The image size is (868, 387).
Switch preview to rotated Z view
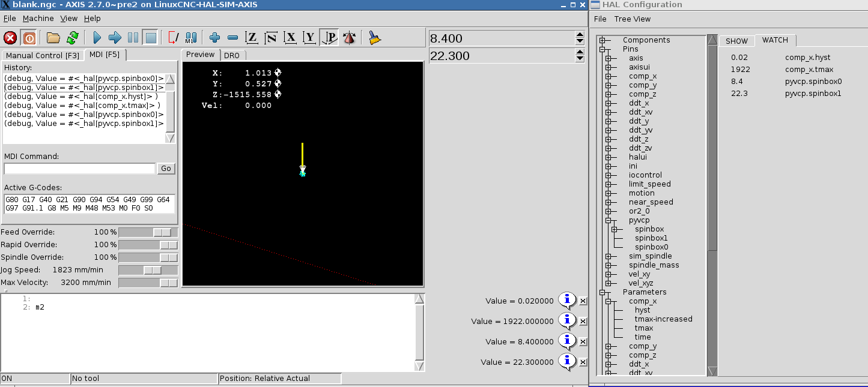pyautogui.click(x=272, y=38)
